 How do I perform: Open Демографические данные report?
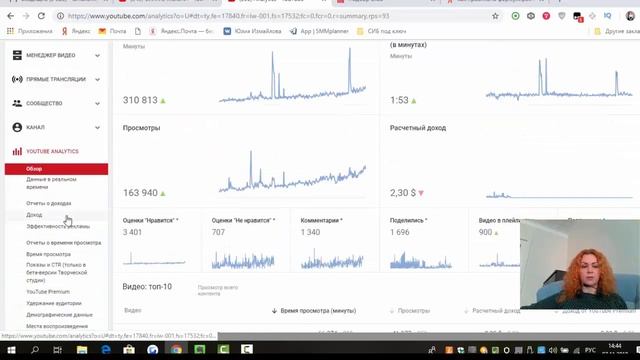tap(59, 315)
